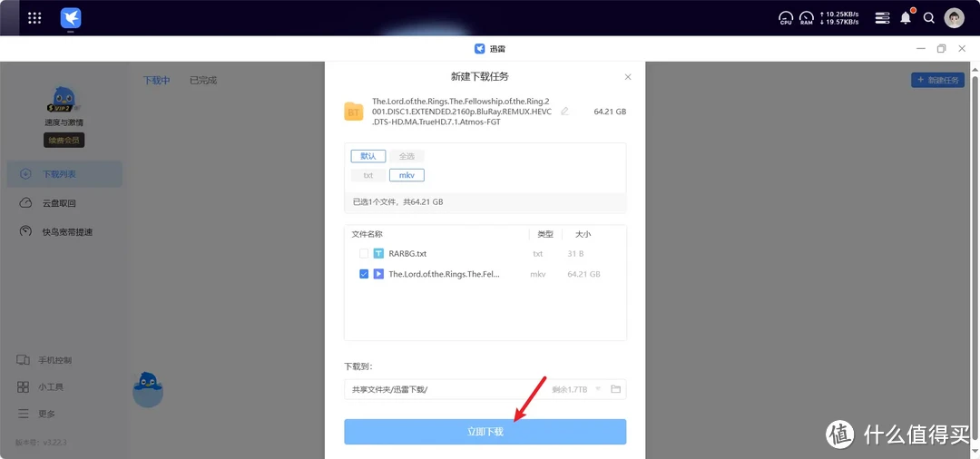Image resolution: width=980 pixels, height=459 pixels.
Task: Switch to the 下载中 tab
Action: tap(157, 80)
